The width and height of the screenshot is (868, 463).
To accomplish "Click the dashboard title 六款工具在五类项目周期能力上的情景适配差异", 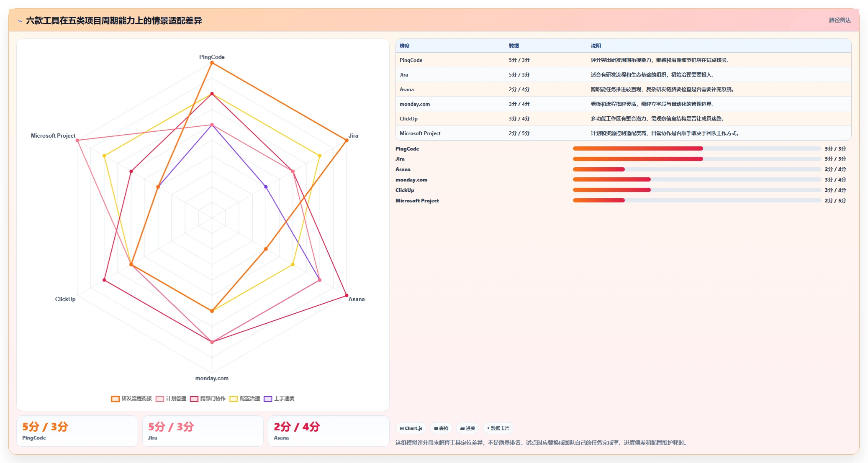I will click(x=114, y=20).
